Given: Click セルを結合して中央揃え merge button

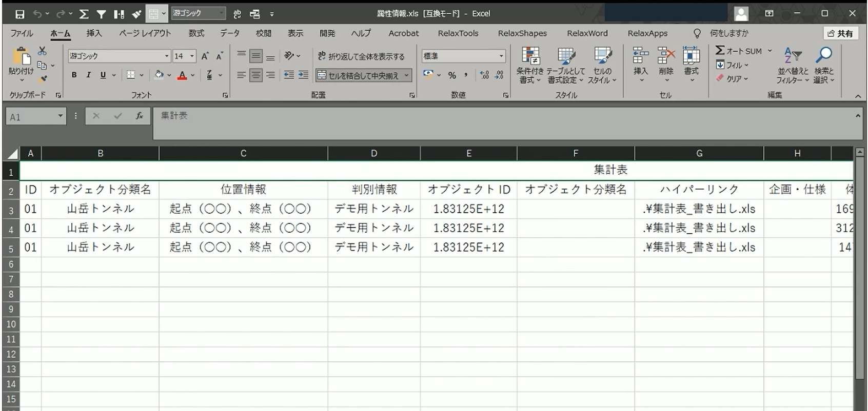Looking at the screenshot, I should [x=359, y=75].
